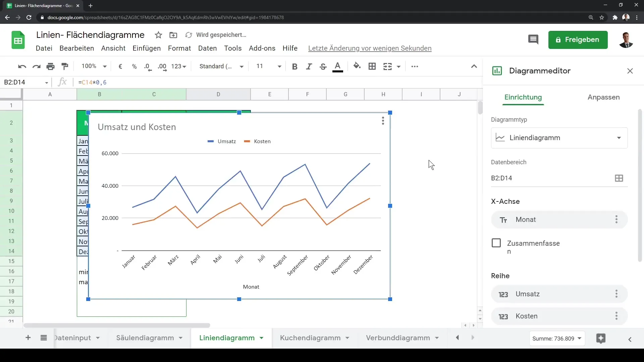Open the Daten menu

pyautogui.click(x=207, y=48)
